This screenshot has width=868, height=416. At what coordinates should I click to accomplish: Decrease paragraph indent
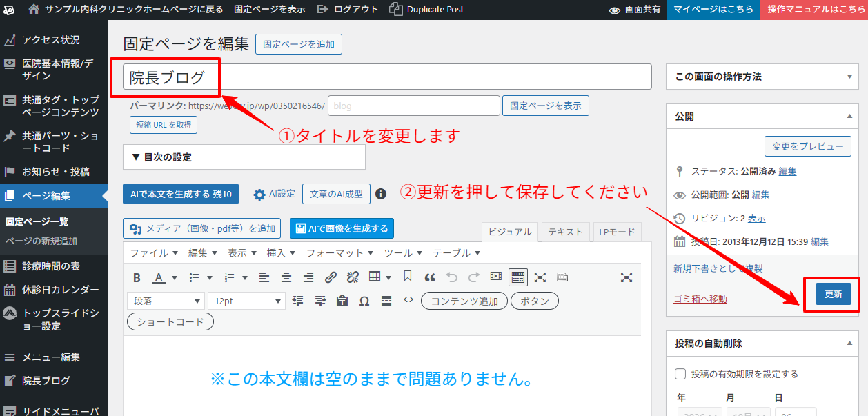coord(298,301)
